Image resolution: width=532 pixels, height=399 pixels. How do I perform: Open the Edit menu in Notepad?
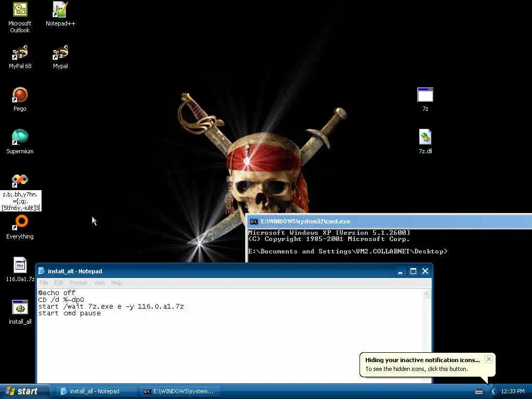point(59,283)
